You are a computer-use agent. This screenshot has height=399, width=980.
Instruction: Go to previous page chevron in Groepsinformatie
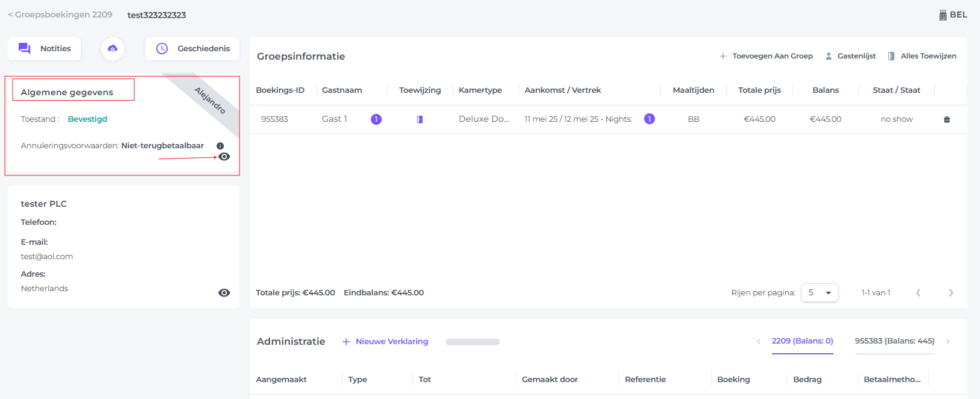pos(918,293)
